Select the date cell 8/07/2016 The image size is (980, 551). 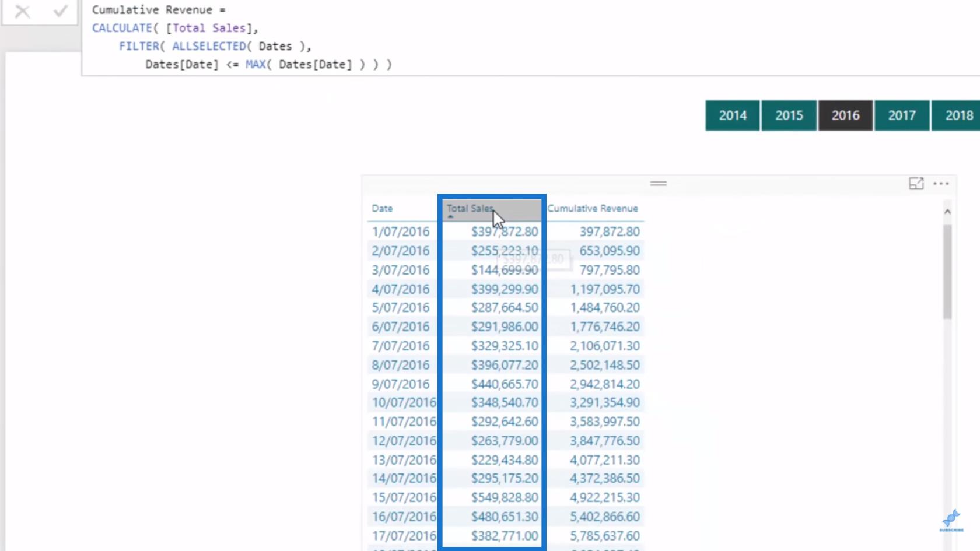pos(400,365)
